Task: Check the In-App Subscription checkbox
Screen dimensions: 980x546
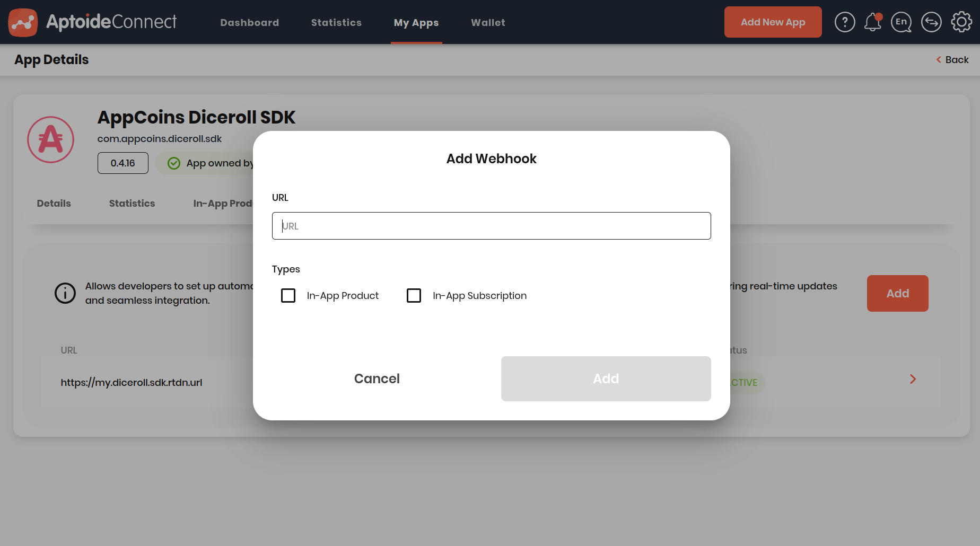Action: tap(414, 295)
